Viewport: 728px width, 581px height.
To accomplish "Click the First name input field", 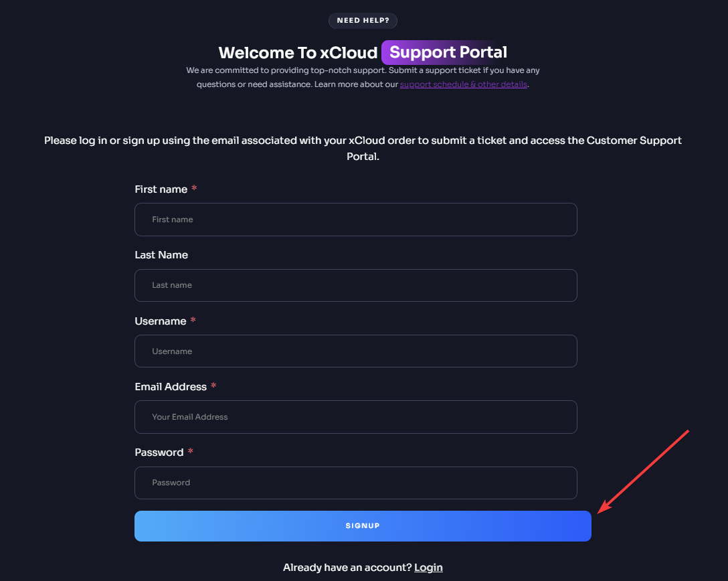I will tap(355, 219).
